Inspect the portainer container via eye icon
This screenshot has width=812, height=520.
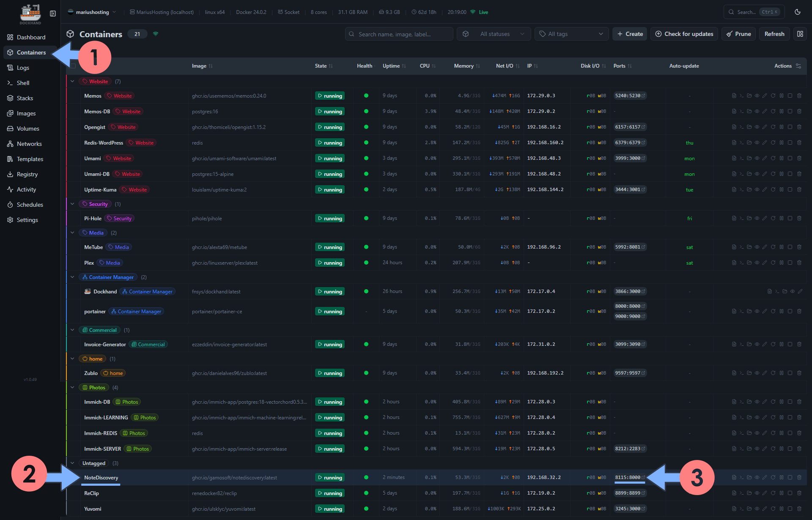coord(757,311)
